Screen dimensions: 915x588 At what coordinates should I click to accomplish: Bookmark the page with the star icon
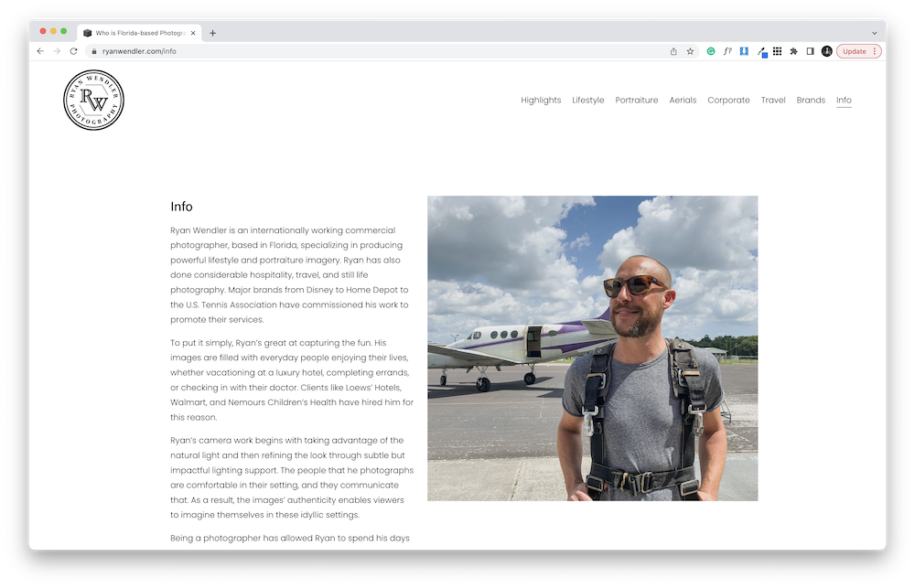[x=690, y=51]
